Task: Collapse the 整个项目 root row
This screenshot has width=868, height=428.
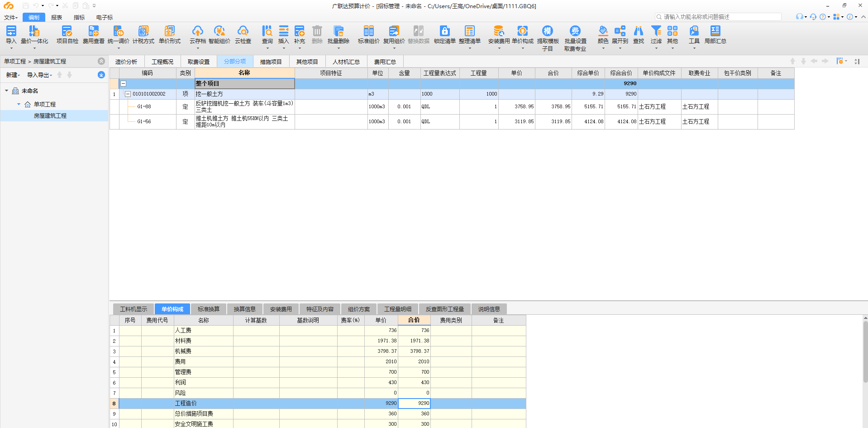Action: [x=123, y=83]
